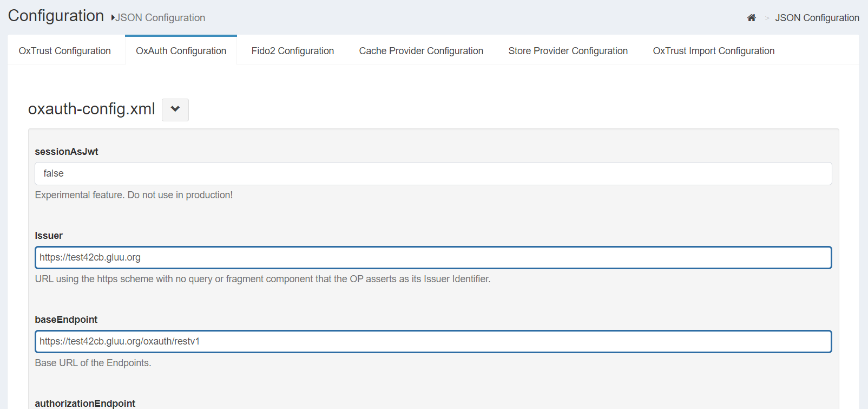Switch to the Store Provider Configuration tab
This screenshot has height=409, width=868.
568,50
